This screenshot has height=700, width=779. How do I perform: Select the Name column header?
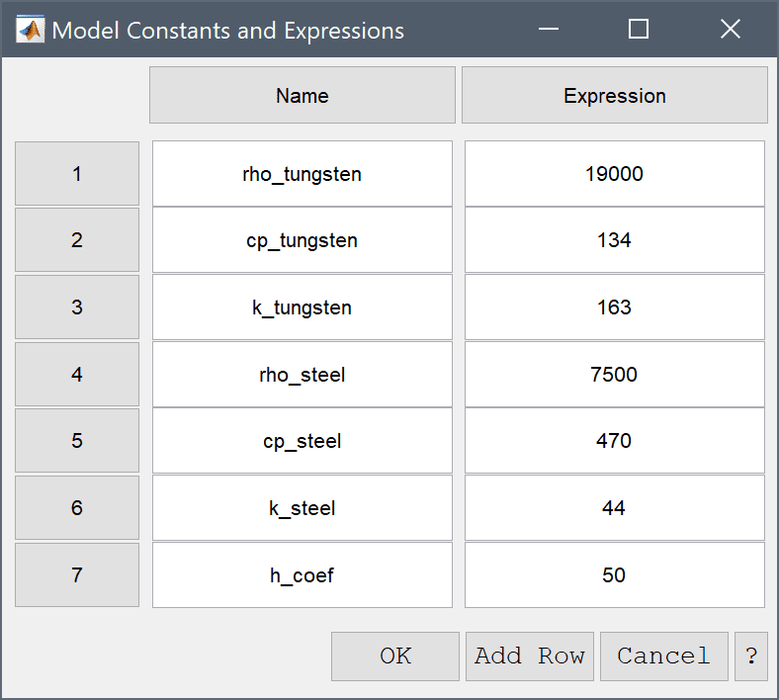303,95
